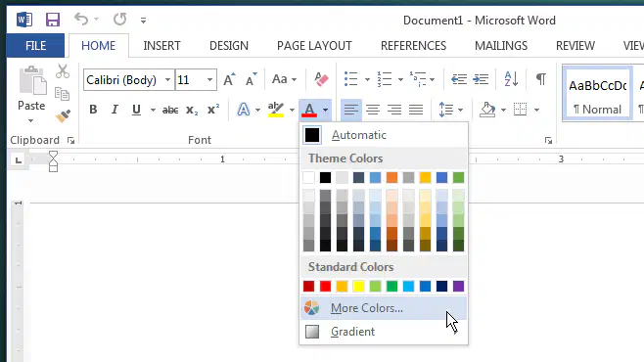Click the Save icon in quick access toolbar

[53, 20]
